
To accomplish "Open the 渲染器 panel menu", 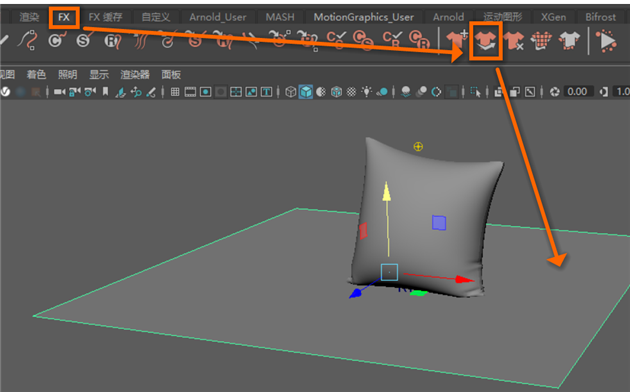I will tap(135, 74).
